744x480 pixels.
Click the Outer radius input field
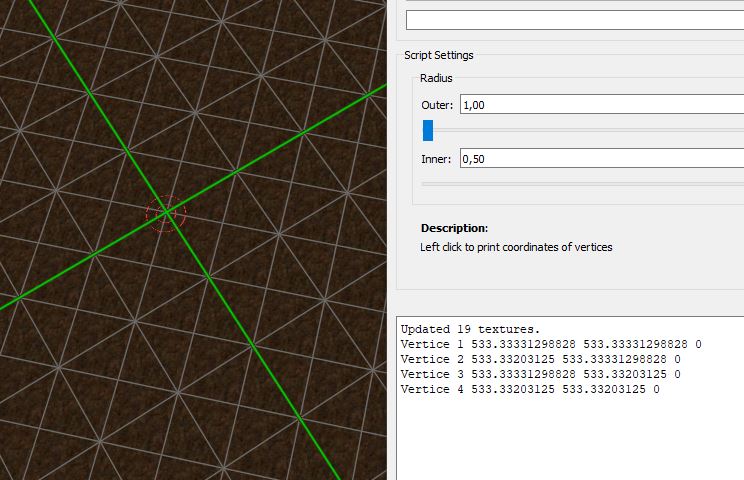click(602, 104)
